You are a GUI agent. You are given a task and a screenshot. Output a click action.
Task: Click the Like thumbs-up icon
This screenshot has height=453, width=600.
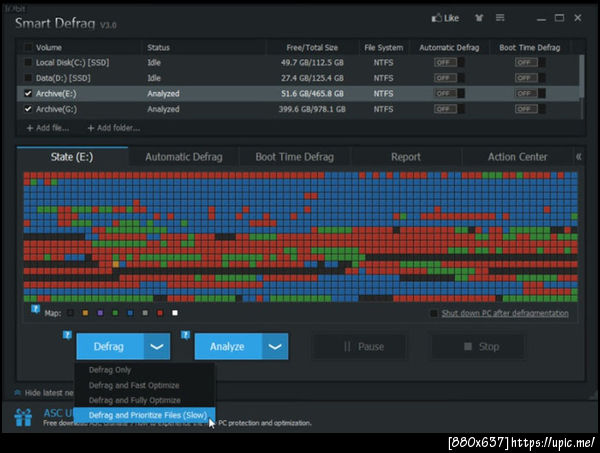pyautogui.click(x=437, y=18)
